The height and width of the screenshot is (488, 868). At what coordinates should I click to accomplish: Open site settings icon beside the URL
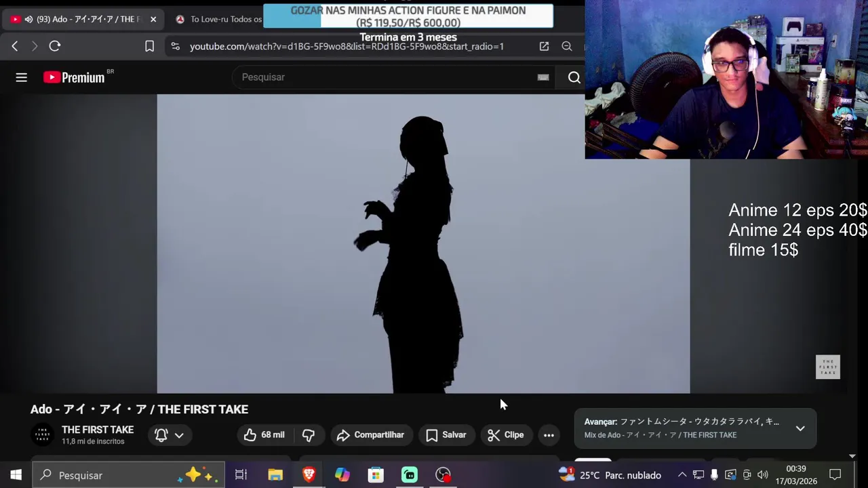176,46
